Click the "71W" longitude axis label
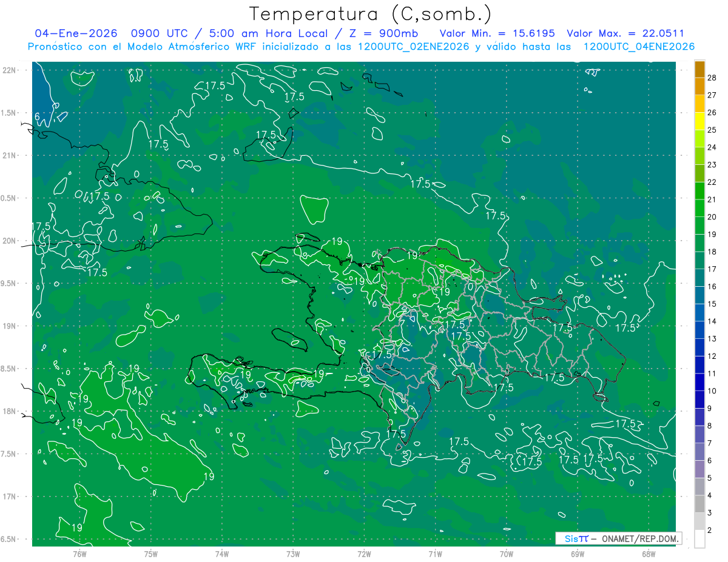The height and width of the screenshot is (562, 728). point(435,554)
